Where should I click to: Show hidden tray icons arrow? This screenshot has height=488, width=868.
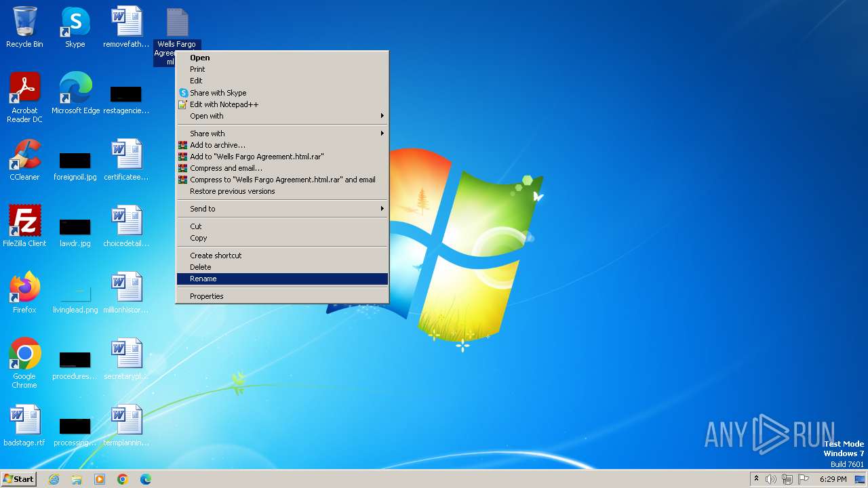[756, 479]
